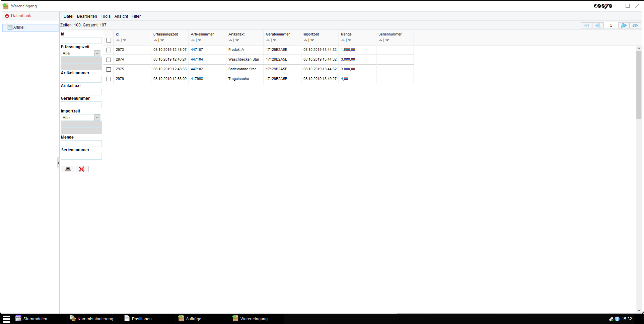Select the Artikel tab in the sidebar
Screen dimensions: 644x324
tap(19, 27)
